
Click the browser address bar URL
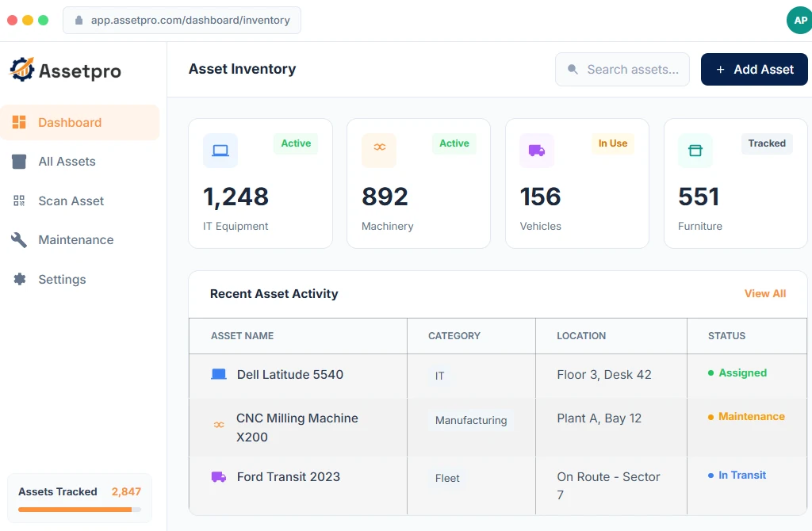(x=190, y=21)
